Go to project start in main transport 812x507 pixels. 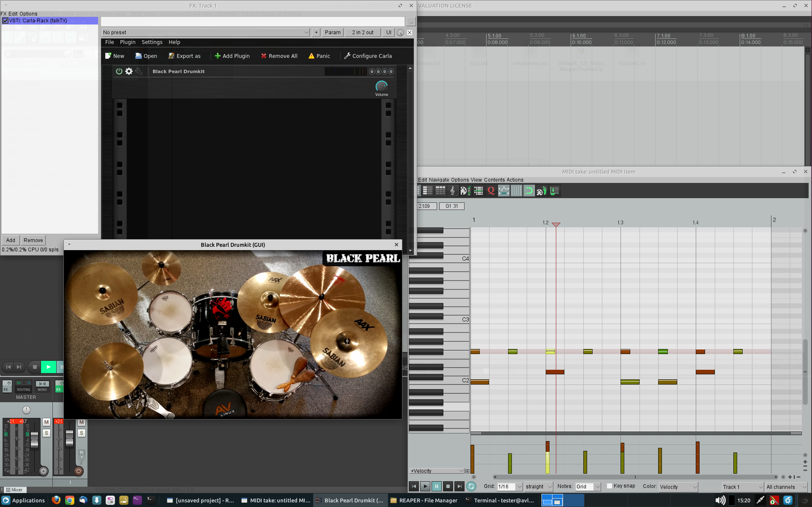click(8, 367)
